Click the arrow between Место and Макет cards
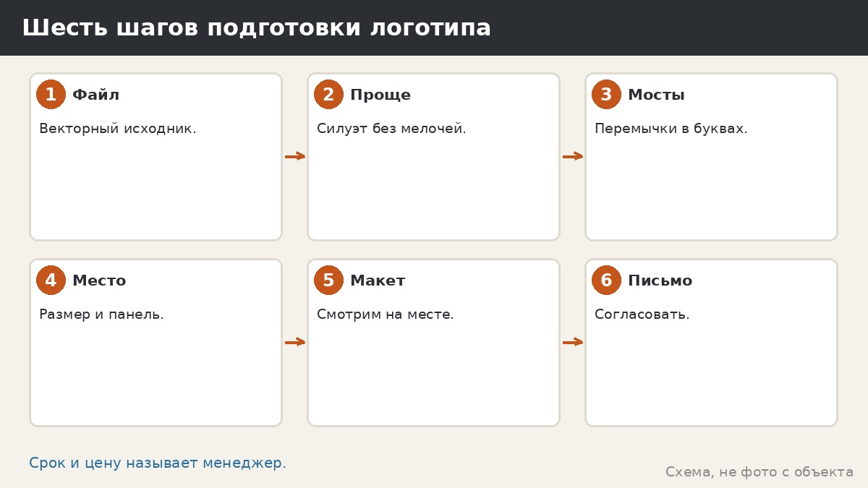This screenshot has height=488, width=868. coord(295,342)
